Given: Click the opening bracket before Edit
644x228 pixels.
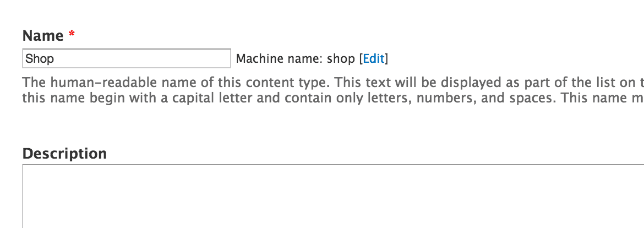Looking at the screenshot, I should coord(361,59).
